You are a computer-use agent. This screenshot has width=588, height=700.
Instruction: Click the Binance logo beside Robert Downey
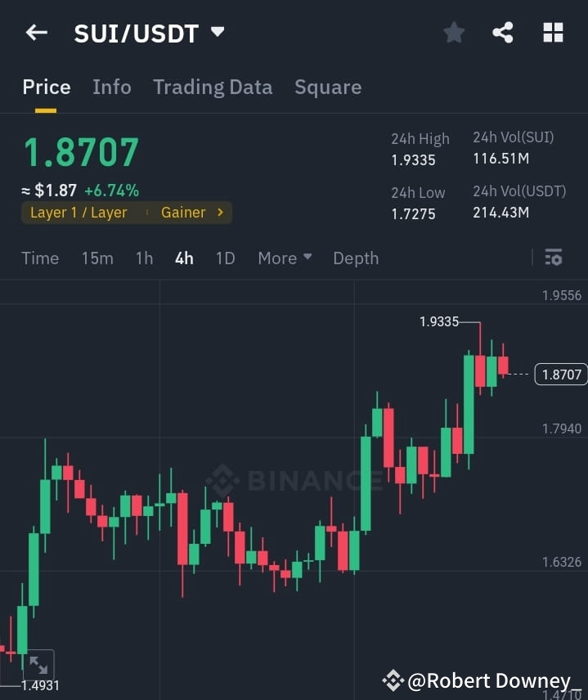pos(392,680)
